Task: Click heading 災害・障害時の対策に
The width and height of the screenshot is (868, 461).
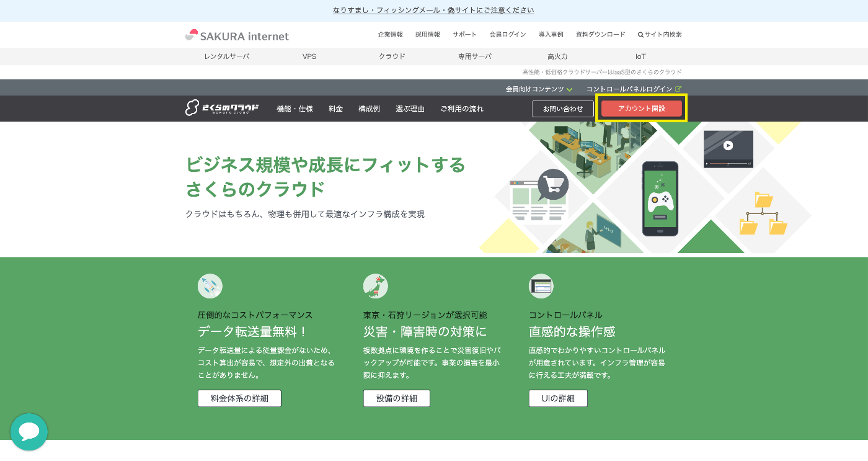Action: pyautogui.click(x=425, y=331)
